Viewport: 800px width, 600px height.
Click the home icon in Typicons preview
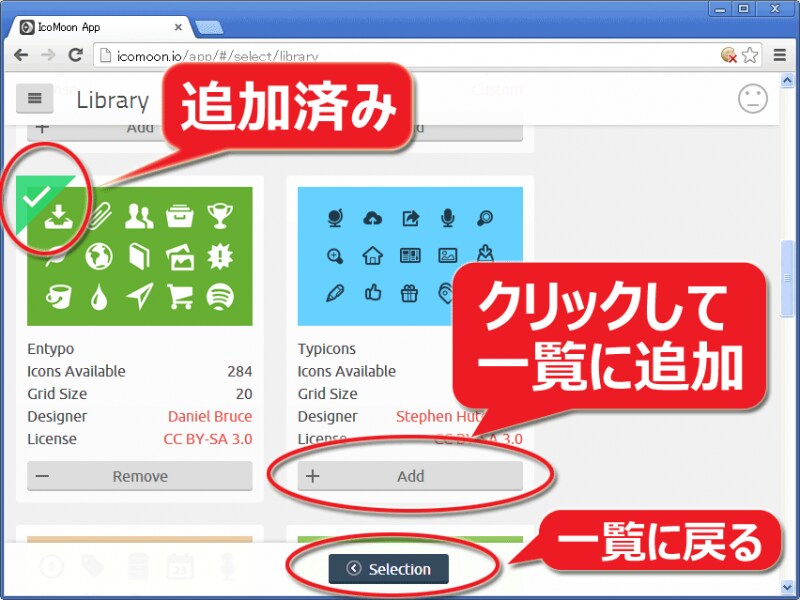pos(373,255)
